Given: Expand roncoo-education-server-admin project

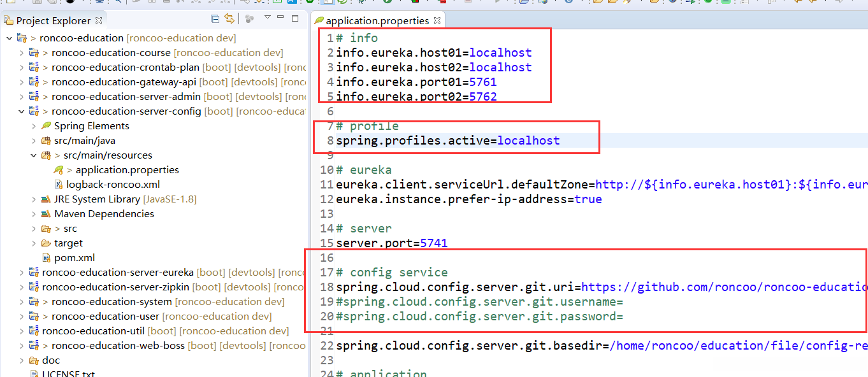Looking at the screenshot, I should (21, 97).
